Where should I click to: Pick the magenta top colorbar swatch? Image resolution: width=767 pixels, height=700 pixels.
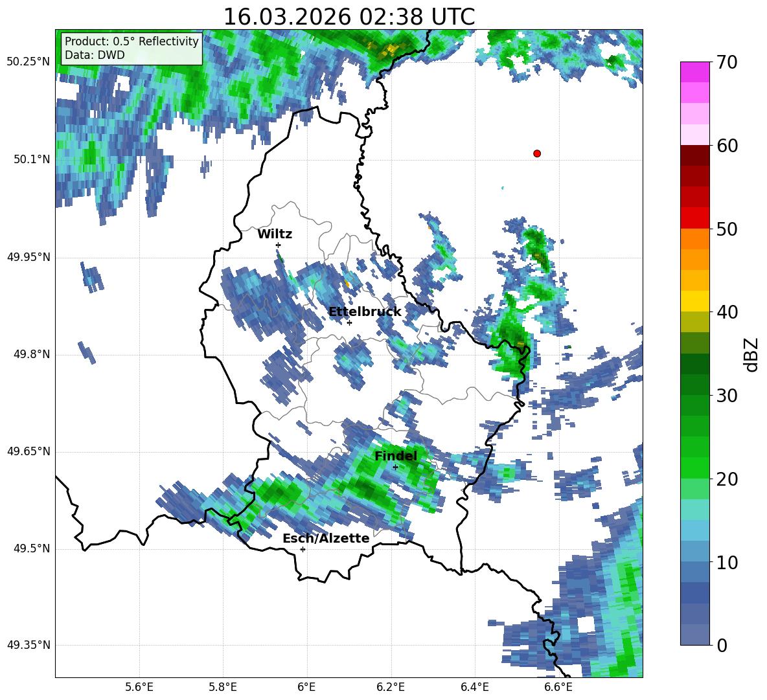[694, 72]
